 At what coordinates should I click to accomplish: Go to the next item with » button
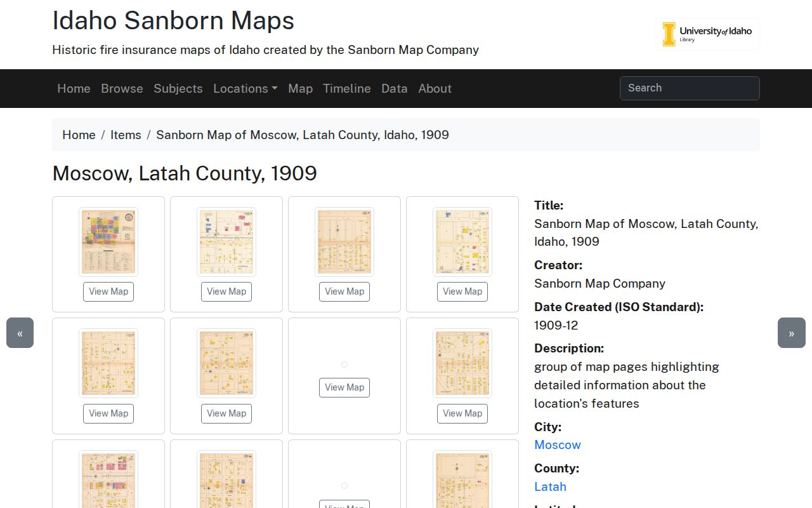(792, 333)
